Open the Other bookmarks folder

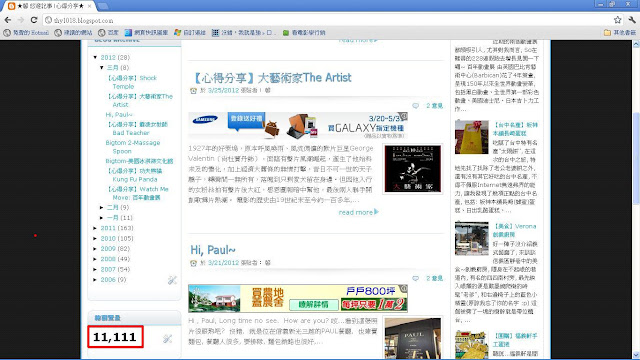pyautogui.click(x=620, y=33)
